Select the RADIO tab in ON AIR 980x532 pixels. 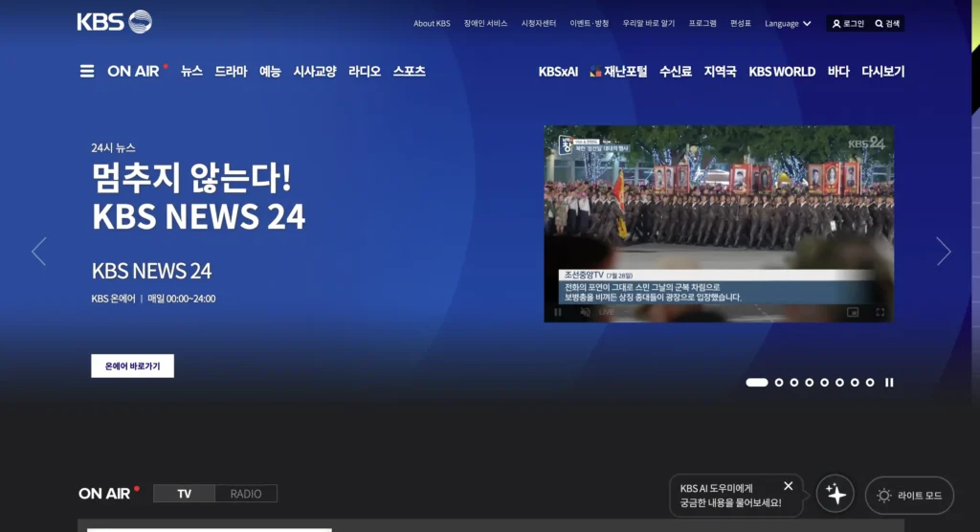[246, 494]
